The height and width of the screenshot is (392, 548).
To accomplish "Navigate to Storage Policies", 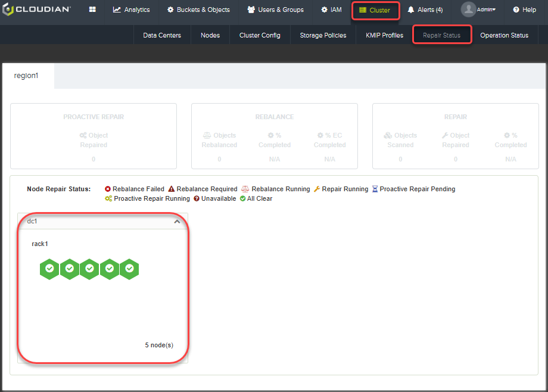I will tap(323, 35).
